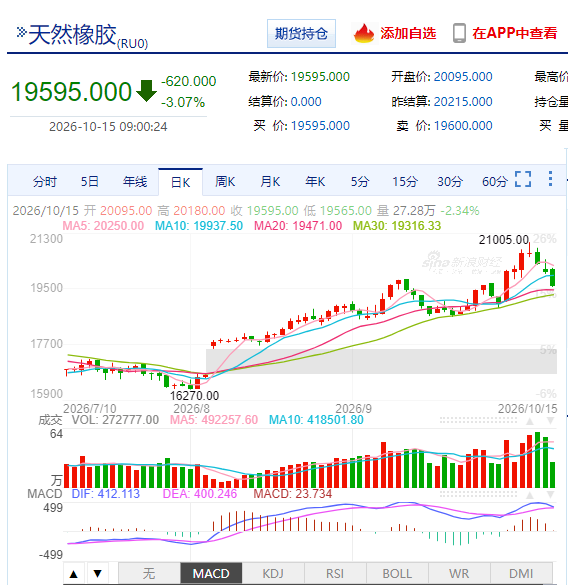Click the -3.07% change percentage
Viewport: 568px width, 585px height.
183,102
